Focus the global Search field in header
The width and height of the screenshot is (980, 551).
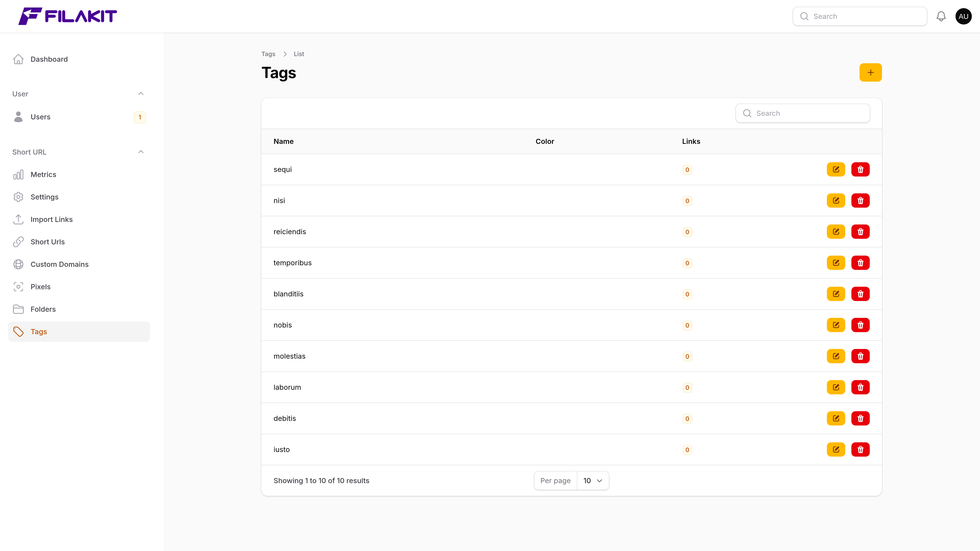(x=860, y=16)
